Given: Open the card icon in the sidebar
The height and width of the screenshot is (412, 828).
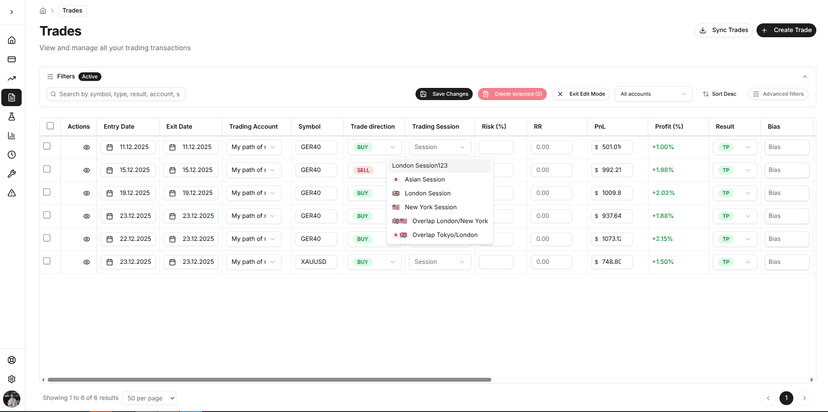Looking at the screenshot, I should pyautogui.click(x=12, y=59).
